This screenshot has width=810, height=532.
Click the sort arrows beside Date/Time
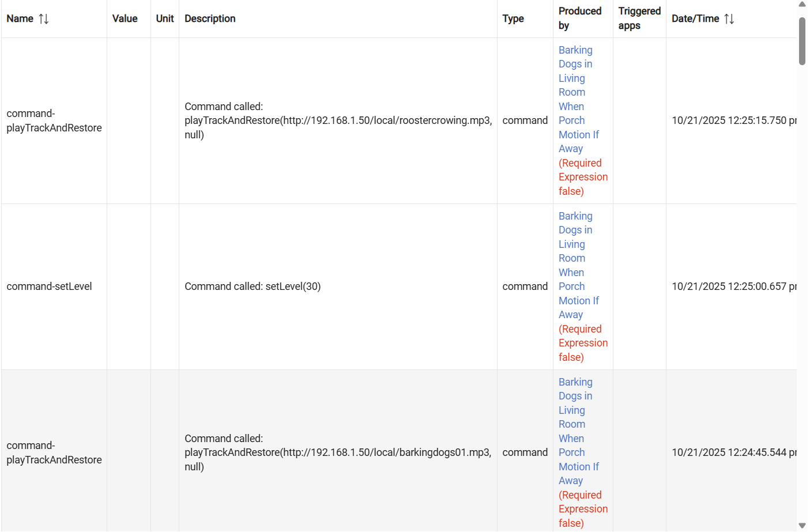click(x=729, y=19)
